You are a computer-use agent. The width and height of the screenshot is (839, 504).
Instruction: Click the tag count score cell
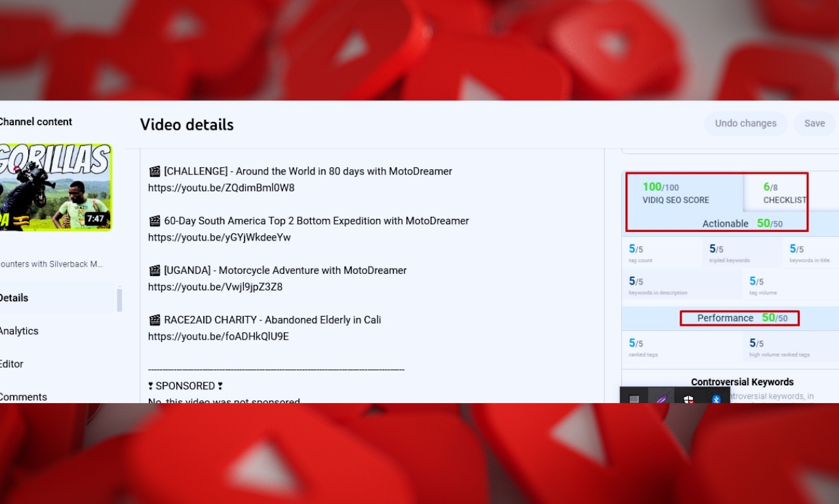[x=661, y=253]
